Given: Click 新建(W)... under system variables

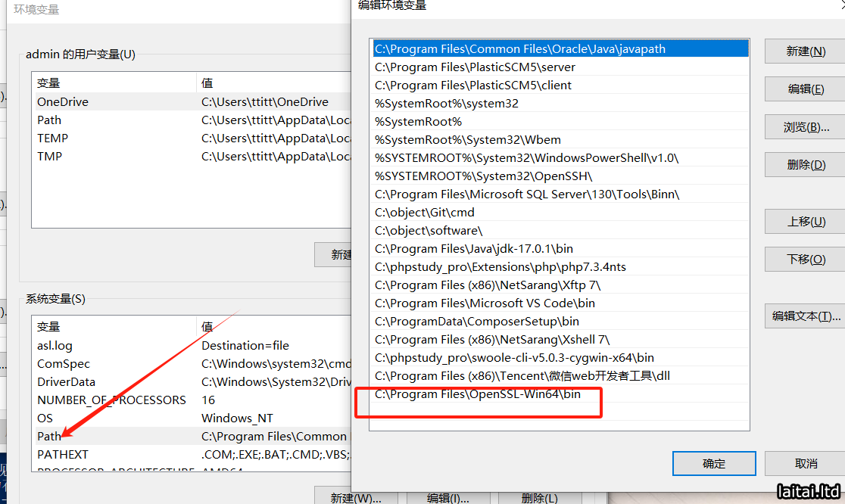Looking at the screenshot, I should click(x=356, y=498).
